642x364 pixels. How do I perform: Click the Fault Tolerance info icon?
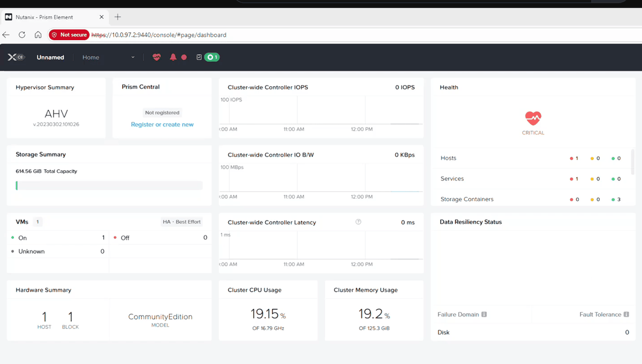pos(626,314)
